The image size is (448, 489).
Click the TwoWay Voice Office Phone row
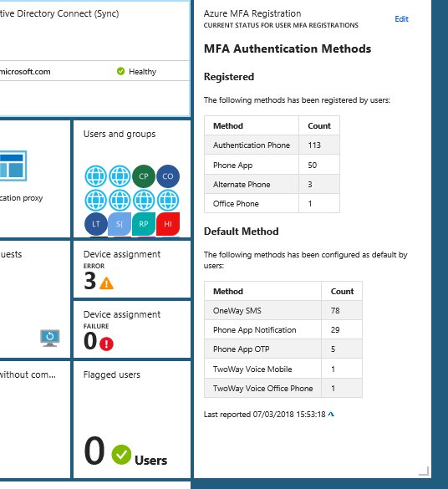coord(283,388)
